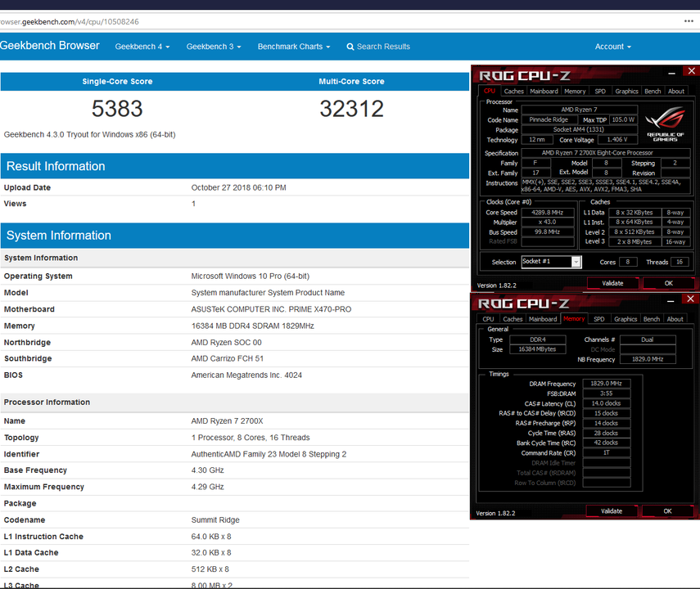This screenshot has height=589, width=700.
Task: Click Validate in the upper CPU-Z window
Action: tap(612, 283)
